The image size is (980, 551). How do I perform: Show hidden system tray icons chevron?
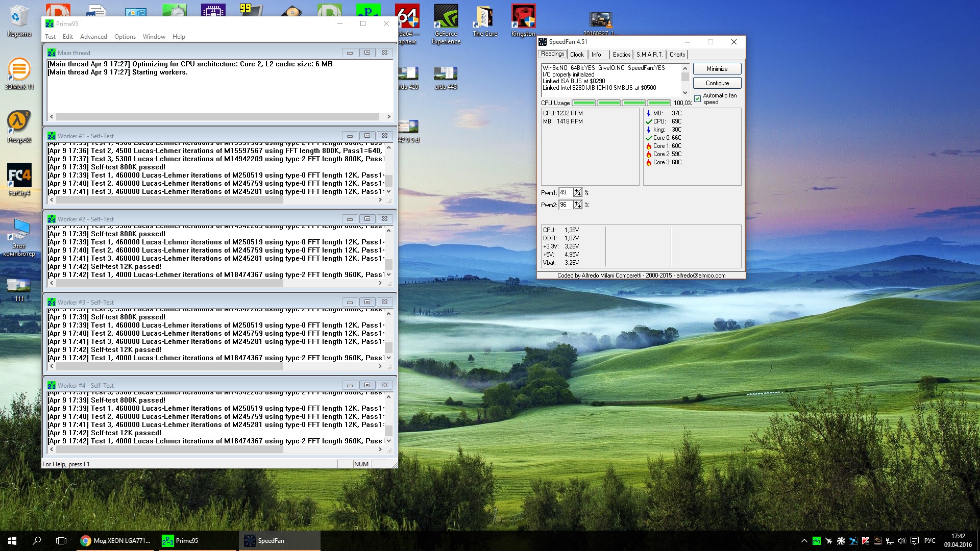tap(804, 540)
